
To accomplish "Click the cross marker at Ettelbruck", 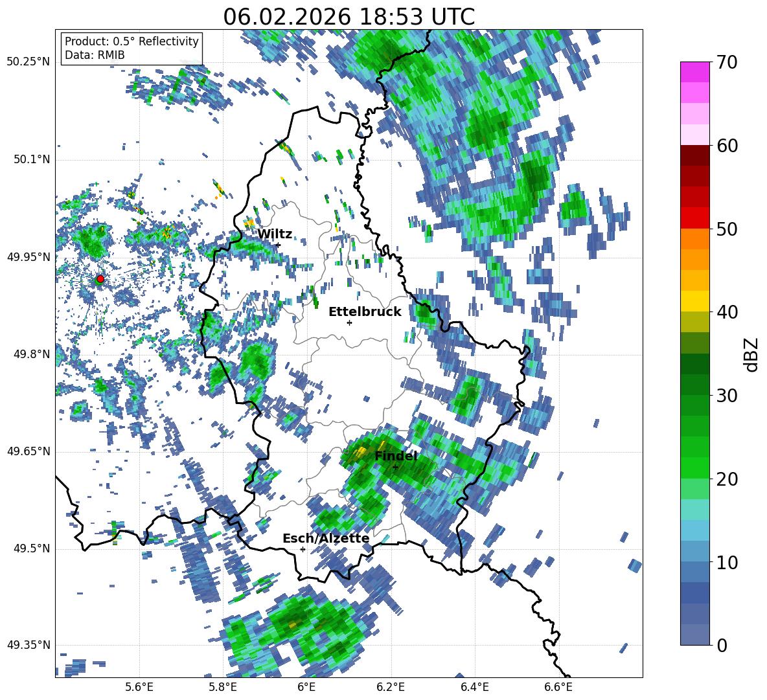I will point(349,322).
